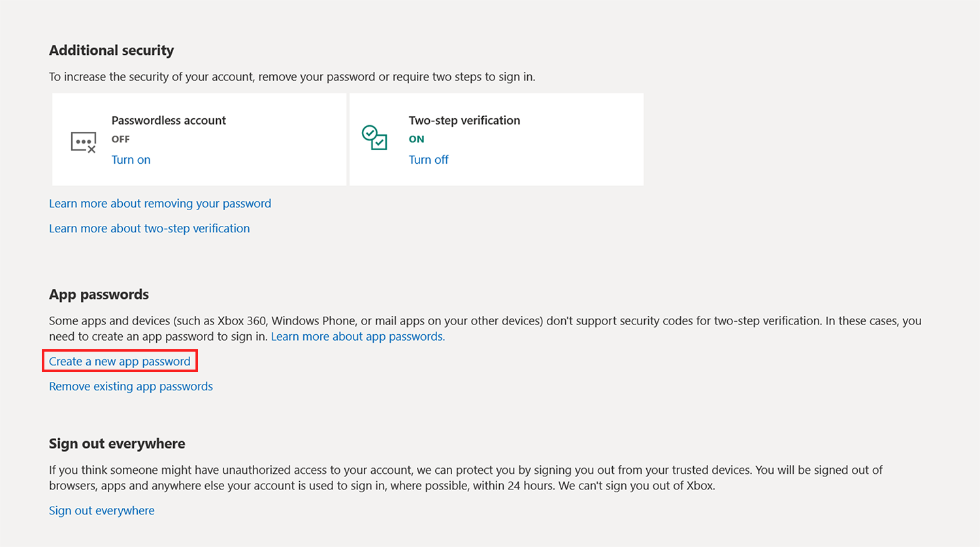The height and width of the screenshot is (547, 980).
Task: Select the Additional security heading
Action: [112, 50]
